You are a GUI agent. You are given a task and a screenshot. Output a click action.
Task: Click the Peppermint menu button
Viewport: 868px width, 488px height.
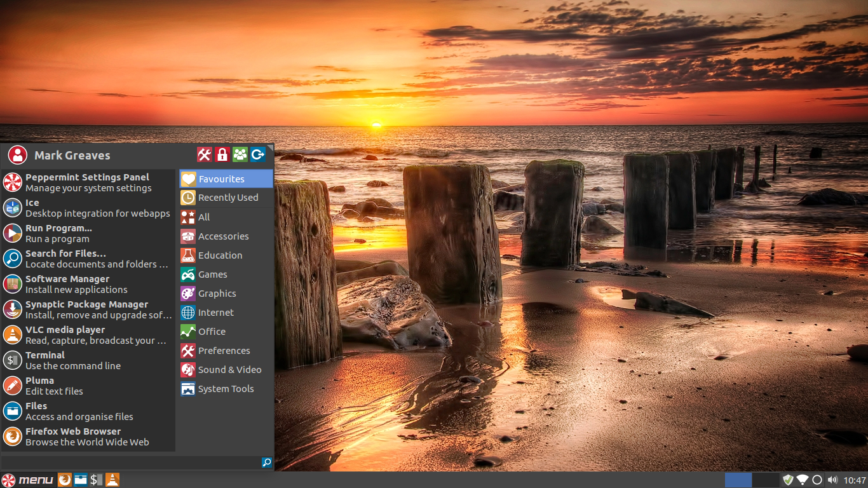(x=27, y=480)
